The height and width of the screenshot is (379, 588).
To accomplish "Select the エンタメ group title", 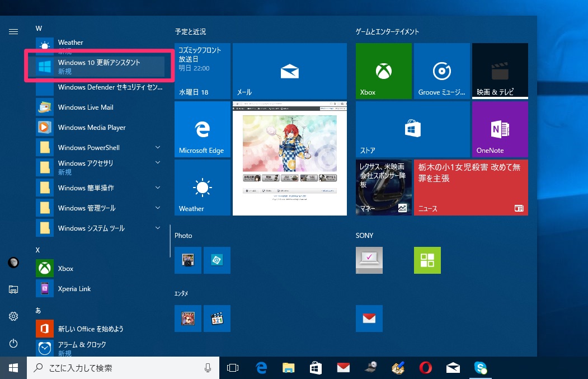I will pos(181,293).
